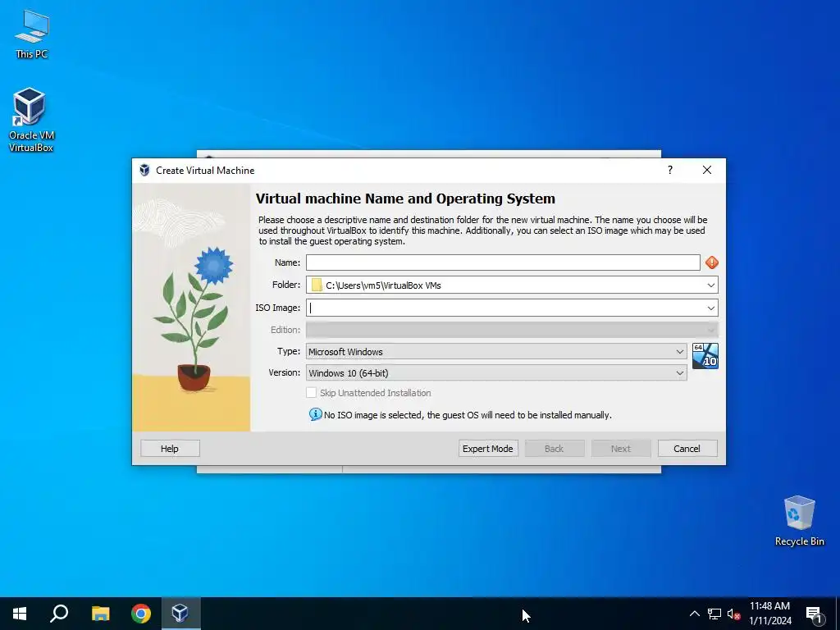Click the Back button

coord(555,449)
